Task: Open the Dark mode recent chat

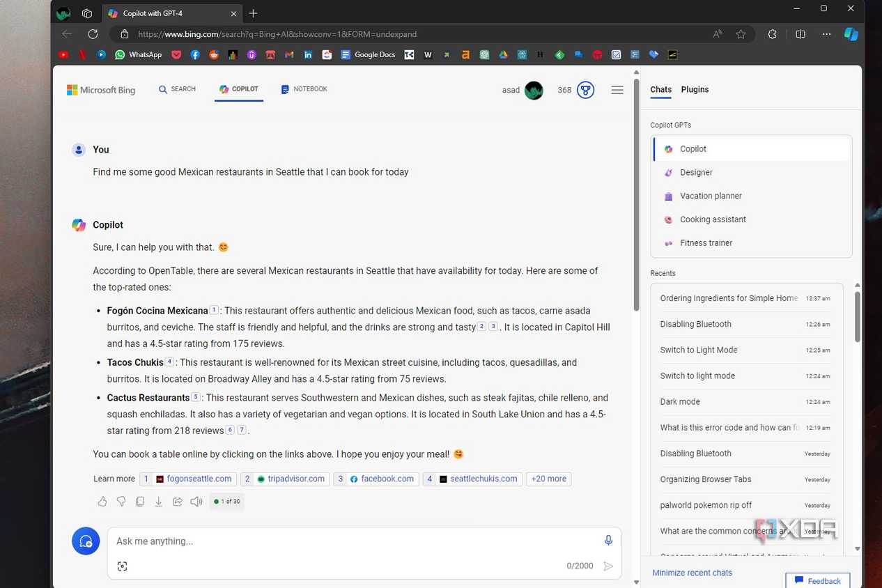Action: point(745,402)
